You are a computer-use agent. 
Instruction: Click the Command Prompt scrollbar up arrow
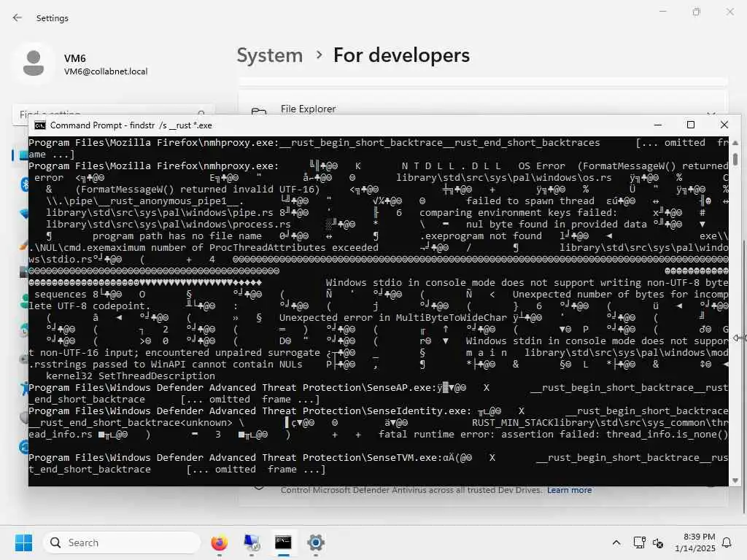[735, 142]
